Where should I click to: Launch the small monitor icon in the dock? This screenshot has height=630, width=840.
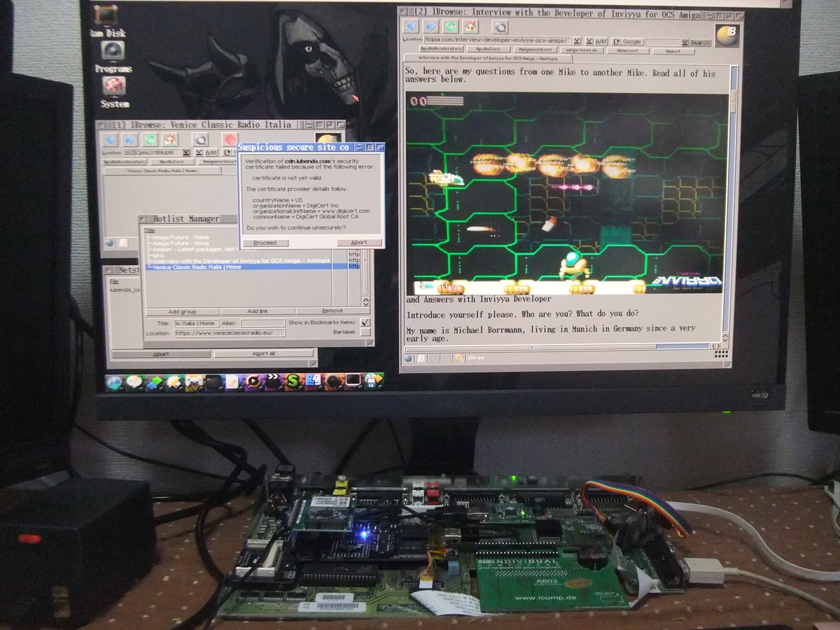(353, 382)
